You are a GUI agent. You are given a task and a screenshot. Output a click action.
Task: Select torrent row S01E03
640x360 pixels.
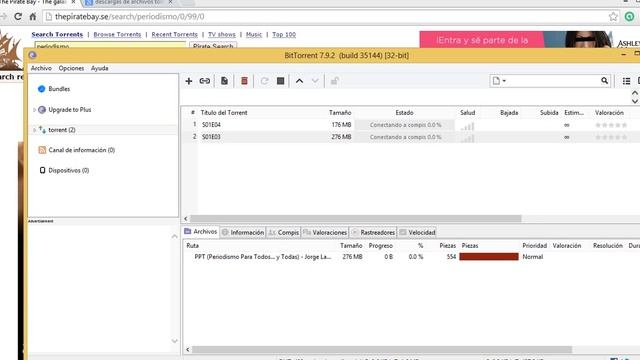tap(410, 137)
